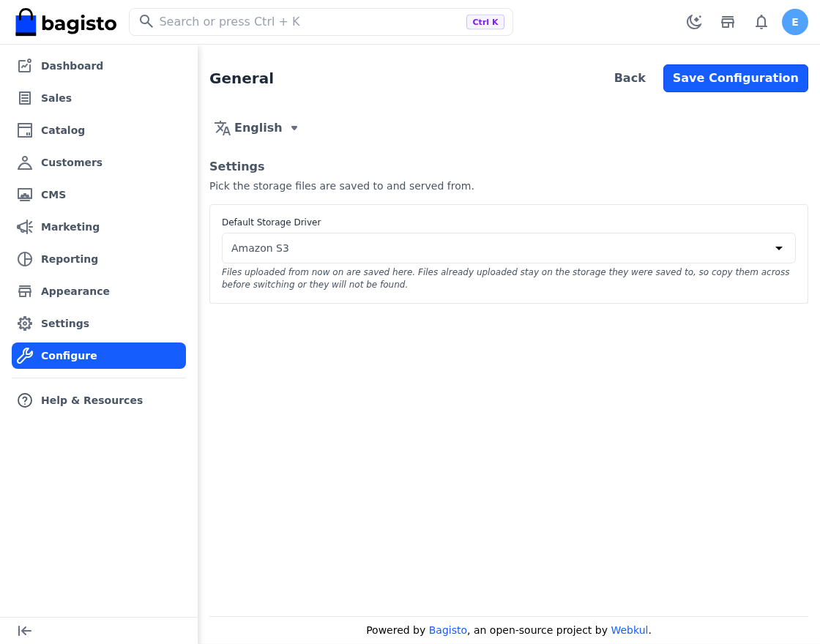This screenshot has height=644, width=820.
Task: Open Reporting menu item
Action: [99, 259]
